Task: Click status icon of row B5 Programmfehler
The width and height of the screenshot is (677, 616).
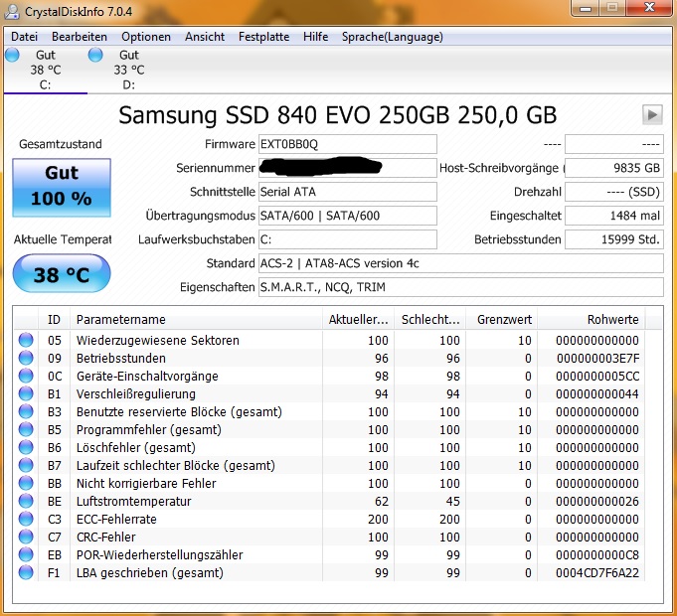Action: point(26,429)
